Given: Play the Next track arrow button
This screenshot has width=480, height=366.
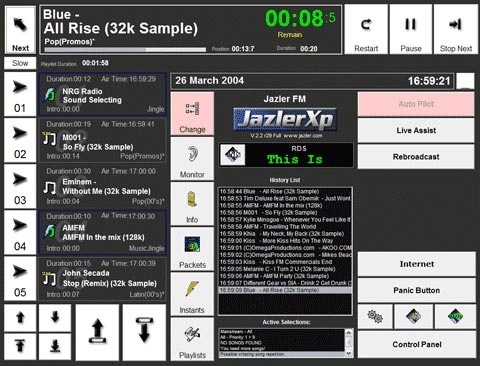Looking at the screenshot, I should pos(20,30).
